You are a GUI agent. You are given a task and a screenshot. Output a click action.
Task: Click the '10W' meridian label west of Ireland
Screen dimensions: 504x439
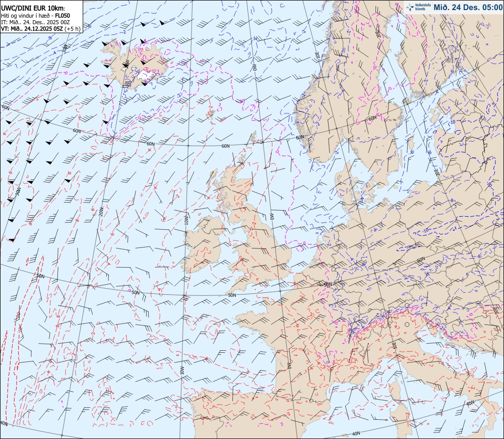(186, 221)
